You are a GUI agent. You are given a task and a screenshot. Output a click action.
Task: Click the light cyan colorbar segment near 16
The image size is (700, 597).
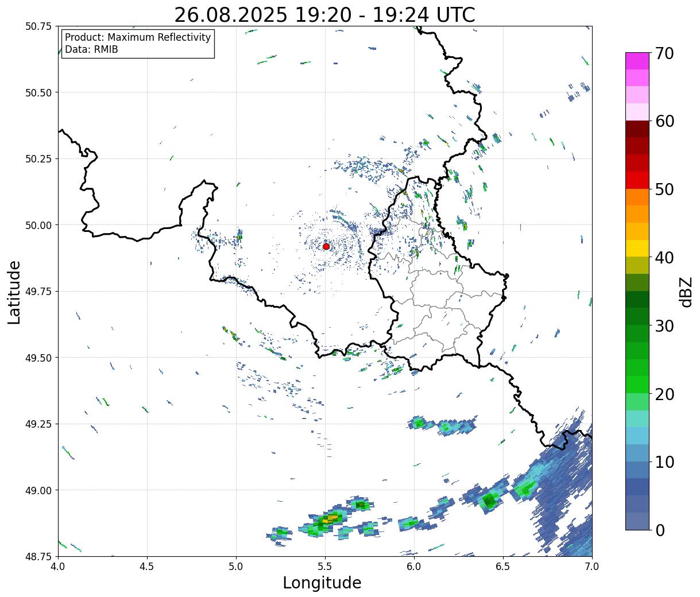pos(637,418)
